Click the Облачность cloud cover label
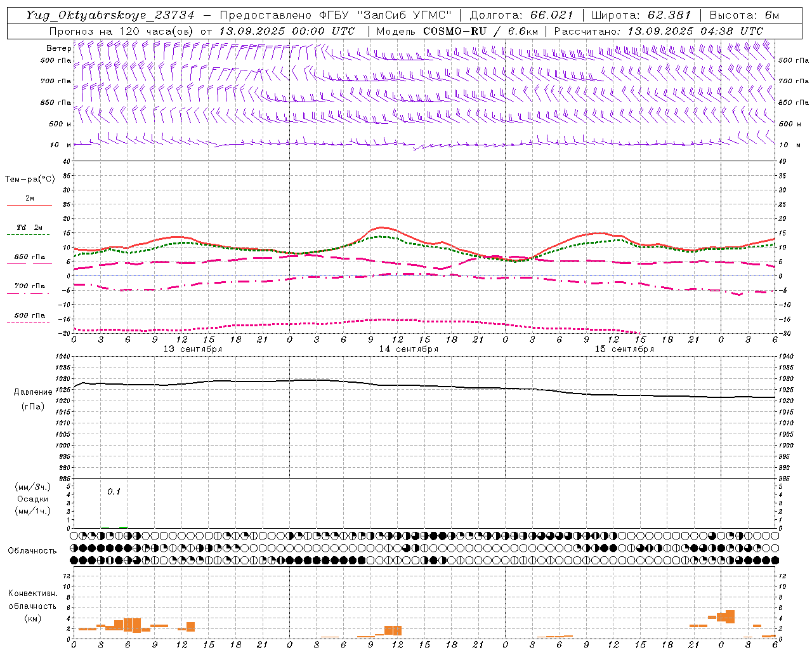 (x=32, y=551)
